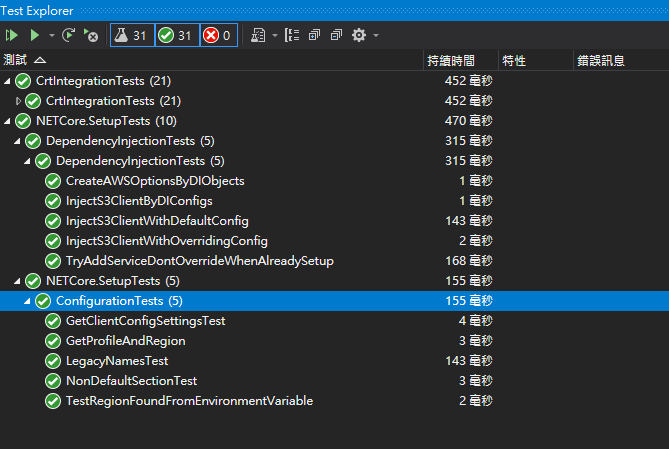The image size is (669, 449).
Task: Collapse the NETCore.SetupTests (10) node
Action: click(x=7, y=121)
